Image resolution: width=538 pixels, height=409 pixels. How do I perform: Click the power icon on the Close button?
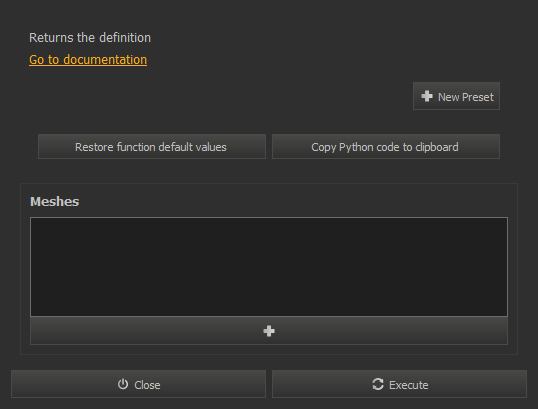123,384
